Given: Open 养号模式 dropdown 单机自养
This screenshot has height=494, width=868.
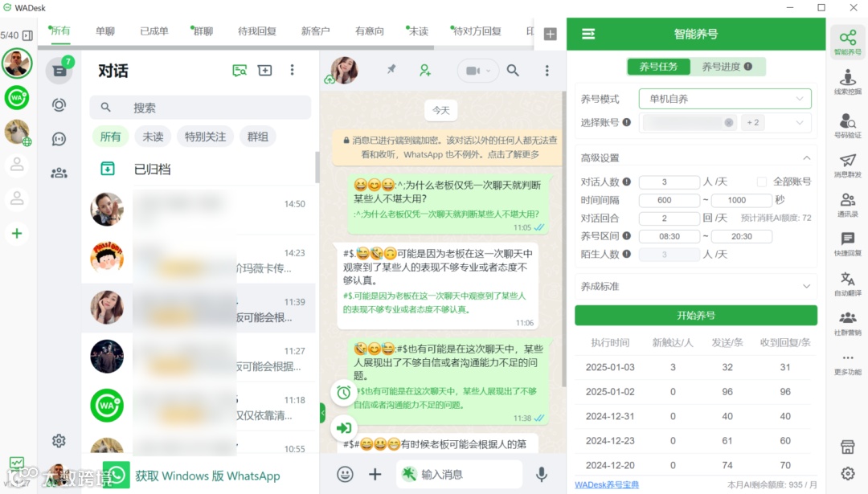Looking at the screenshot, I should (725, 99).
